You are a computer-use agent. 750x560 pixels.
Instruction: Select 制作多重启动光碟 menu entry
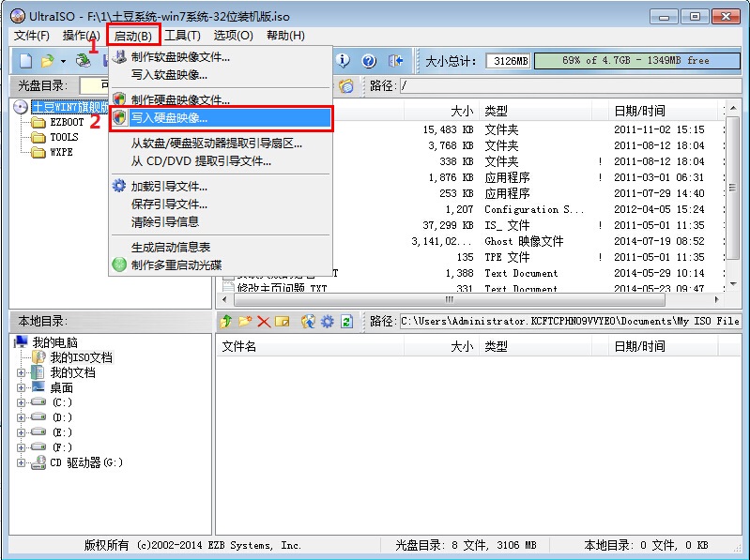[x=221, y=265]
